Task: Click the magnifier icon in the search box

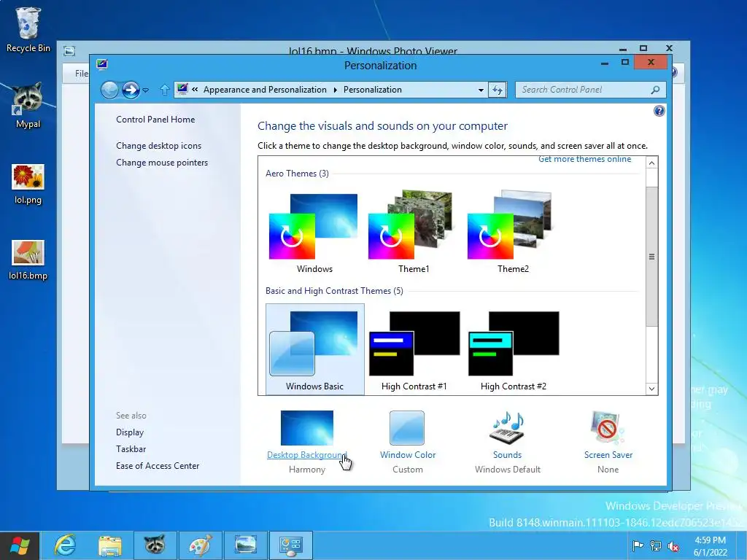Action: [656, 90]
